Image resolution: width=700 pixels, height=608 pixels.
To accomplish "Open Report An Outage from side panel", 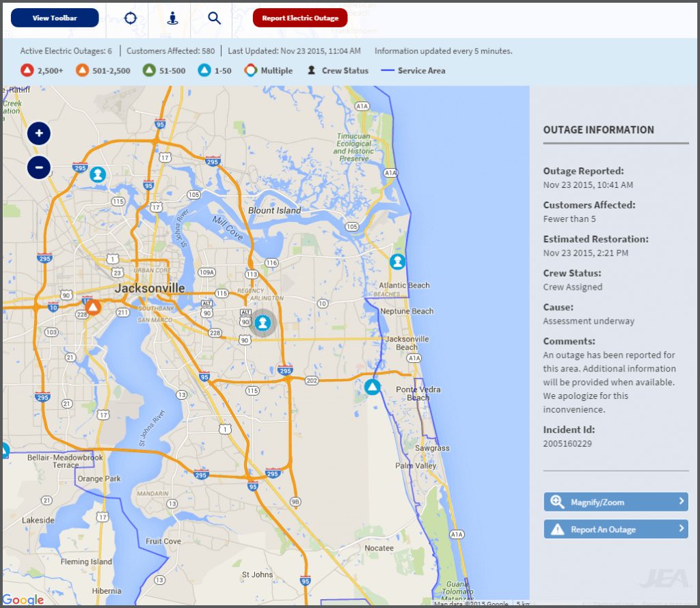I will (x=615, y=529).
